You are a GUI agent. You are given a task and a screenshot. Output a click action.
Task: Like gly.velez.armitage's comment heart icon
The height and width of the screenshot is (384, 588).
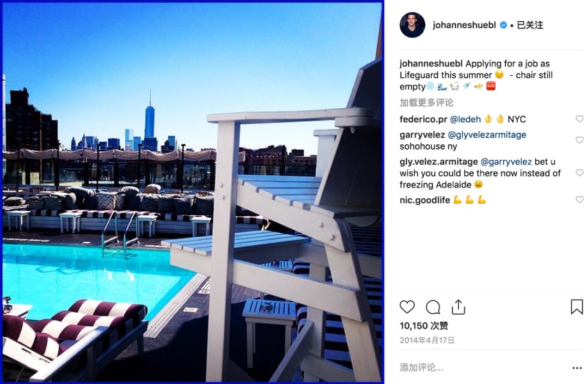(x=579, y=173)
